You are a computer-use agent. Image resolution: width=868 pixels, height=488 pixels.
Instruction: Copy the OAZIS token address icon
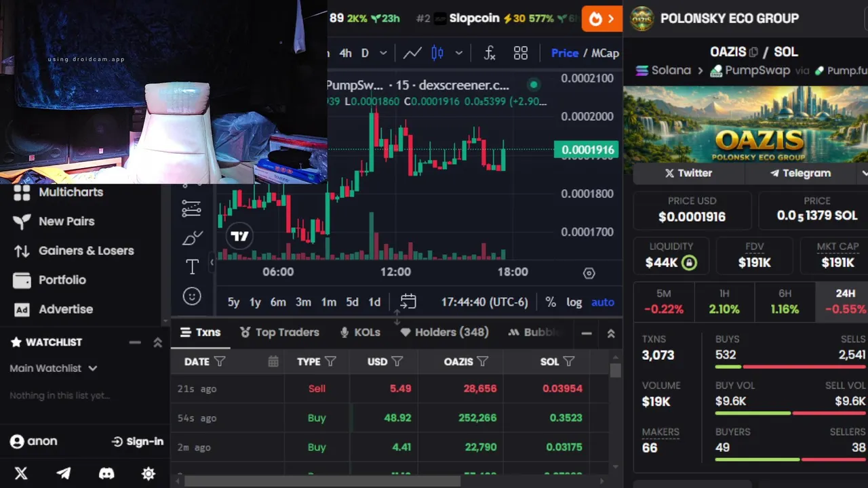point(753,52)
